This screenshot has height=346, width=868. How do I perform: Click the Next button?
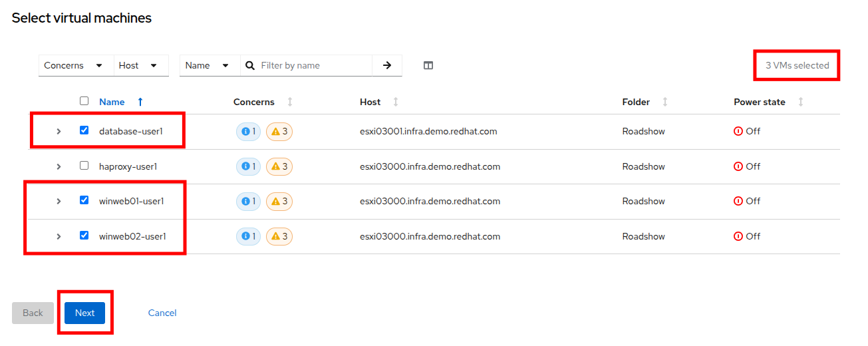coord(84,313)
